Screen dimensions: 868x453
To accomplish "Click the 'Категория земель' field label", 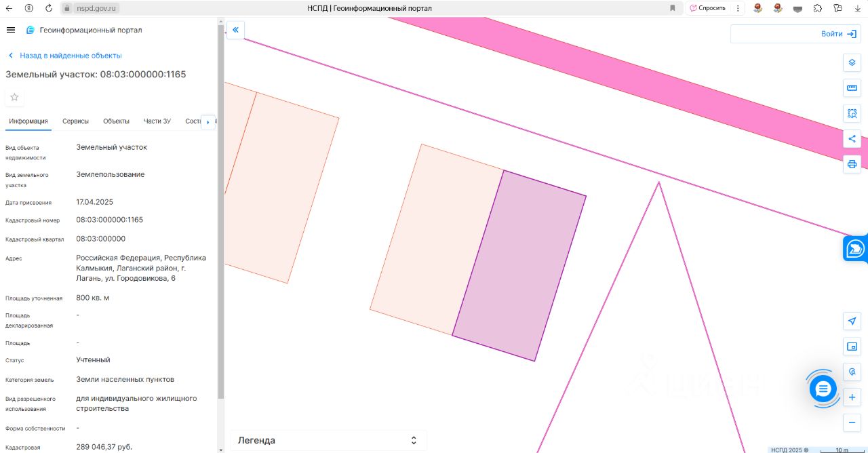I will pyautogui.click(x=30, y=380).
